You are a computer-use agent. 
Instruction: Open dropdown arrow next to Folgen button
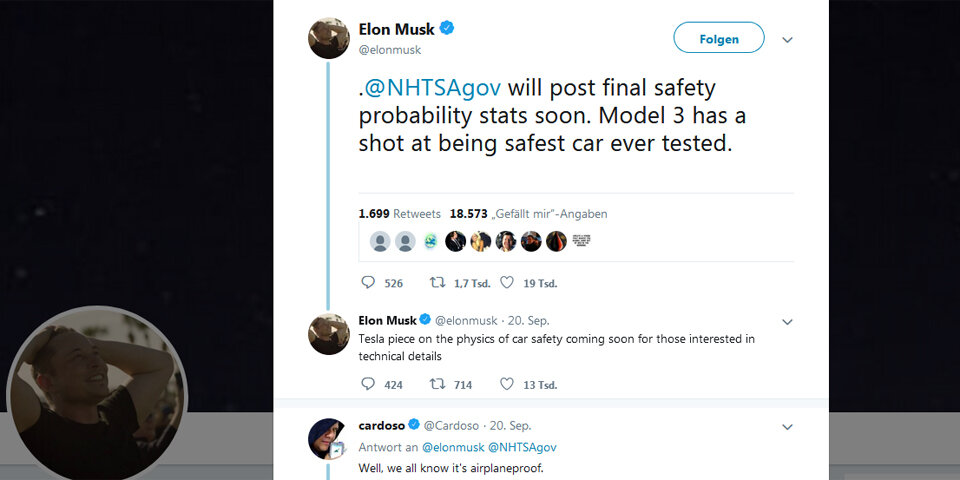[787, 40]
